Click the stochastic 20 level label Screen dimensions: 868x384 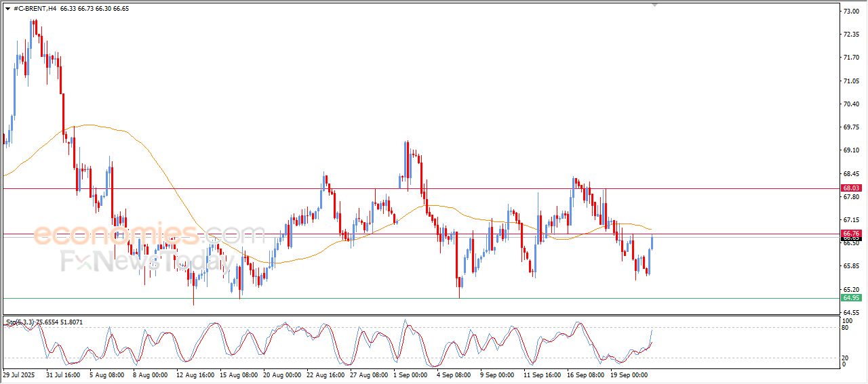click(x=846, y=358)
